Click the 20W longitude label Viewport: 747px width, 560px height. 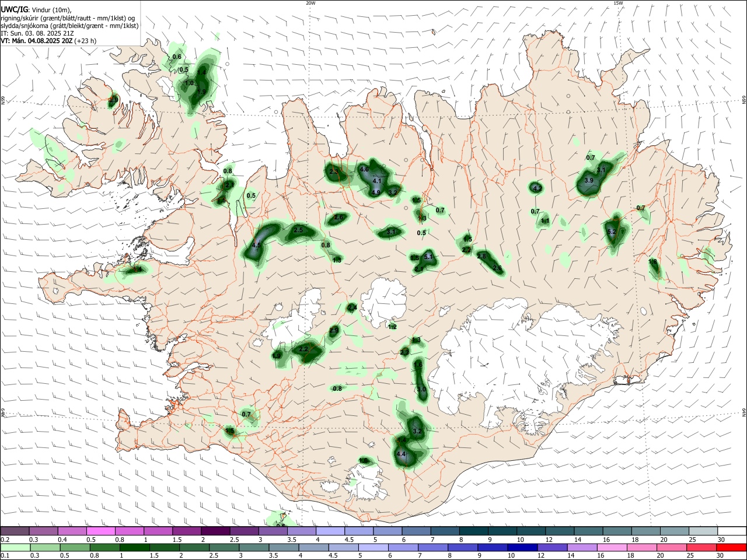310,3
